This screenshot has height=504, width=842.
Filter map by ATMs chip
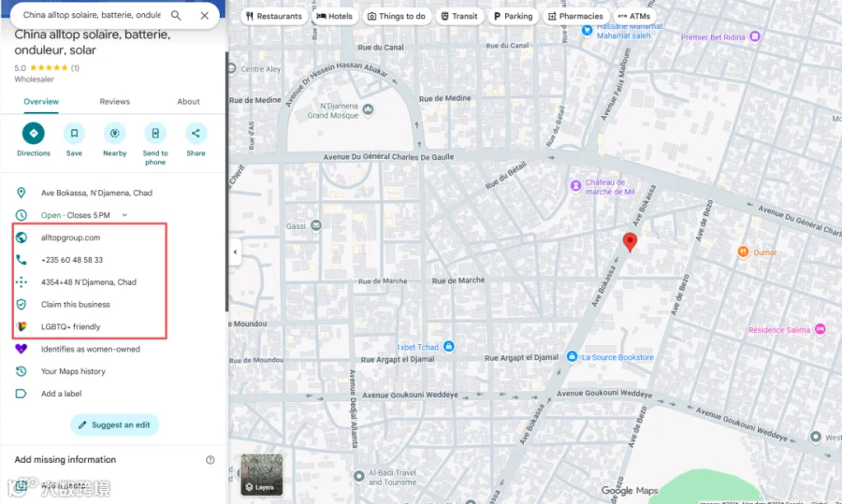[x=634, y=16]
